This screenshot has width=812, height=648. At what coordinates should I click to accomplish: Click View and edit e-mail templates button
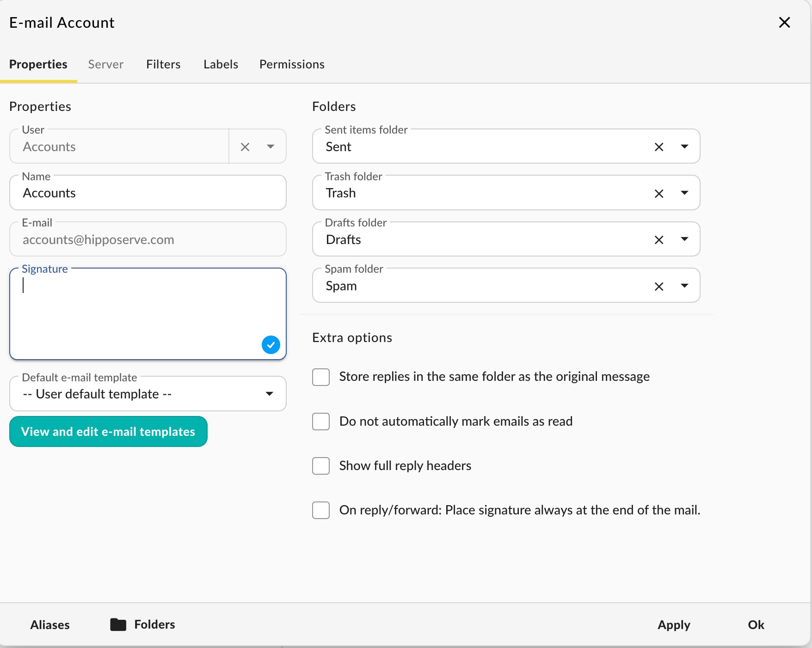[108, 432]
